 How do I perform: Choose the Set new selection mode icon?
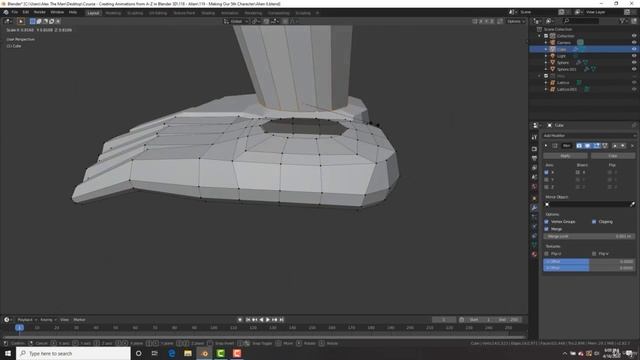point(33,21)
